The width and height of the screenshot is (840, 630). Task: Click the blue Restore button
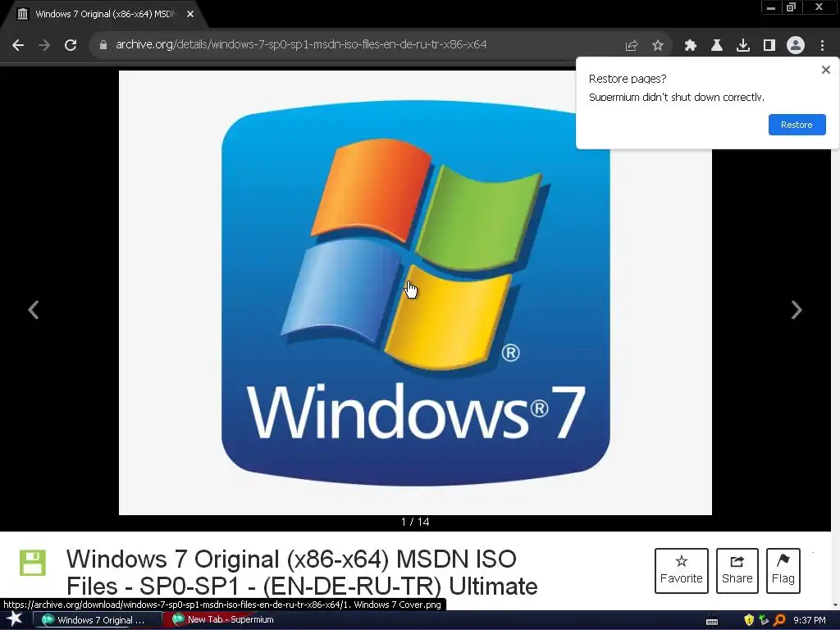tap(797, 125)
